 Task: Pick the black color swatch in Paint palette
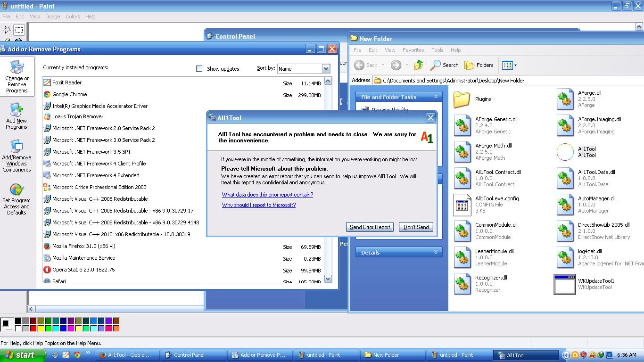pos(18,321)
